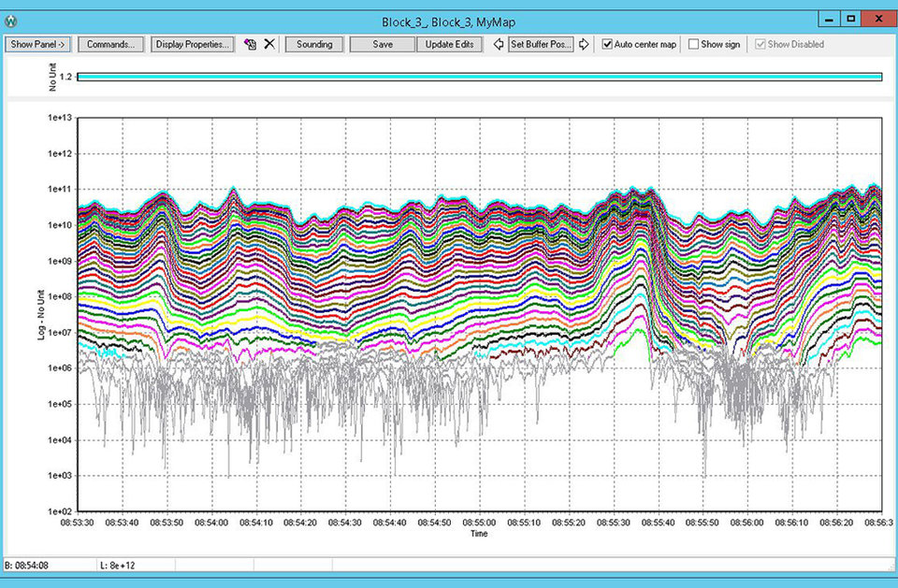Click Update Edits button
Screen dimensions: 898x588
click(450, 44)
